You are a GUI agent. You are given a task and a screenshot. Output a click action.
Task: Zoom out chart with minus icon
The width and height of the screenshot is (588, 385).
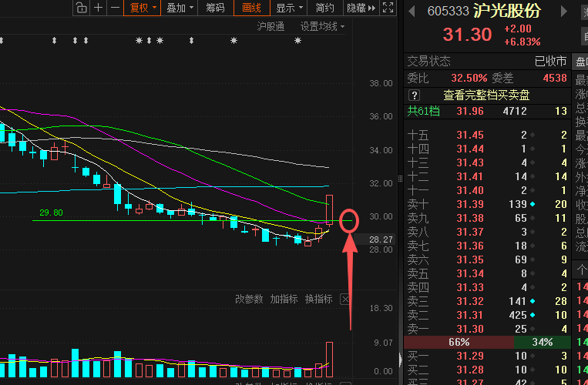pos(115,8)
